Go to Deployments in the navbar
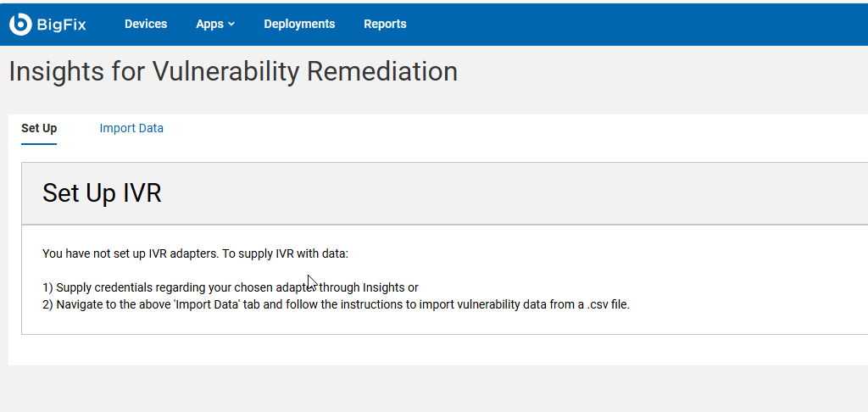Image resolution: width=868 pixels, height=412 pixels. point(299,24)
